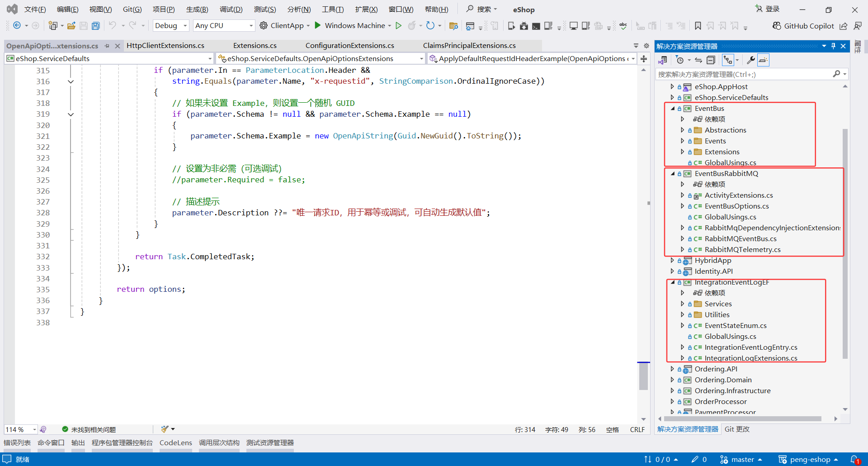The height and width of the screenshot is (466, 868).
Task: Open the Git(G) menu
Action: pyautogui.click(x=132, y=10)
